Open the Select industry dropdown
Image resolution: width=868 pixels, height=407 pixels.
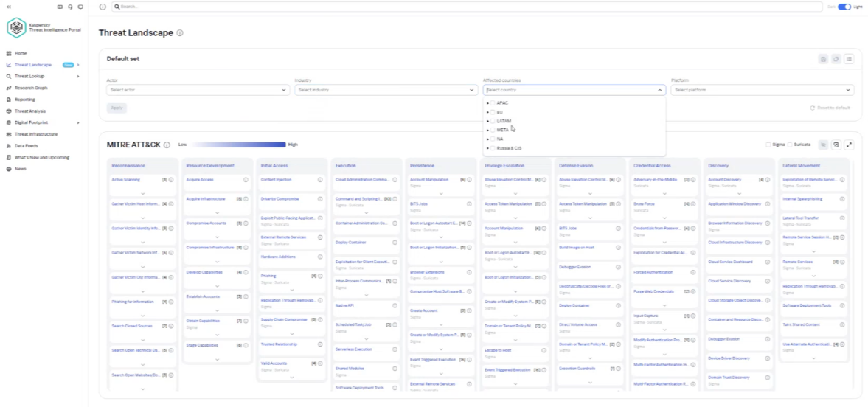(386, 90)
